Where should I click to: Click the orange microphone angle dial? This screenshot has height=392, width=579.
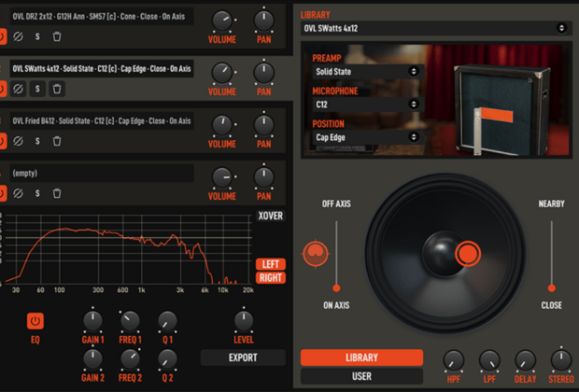point(316,254)
